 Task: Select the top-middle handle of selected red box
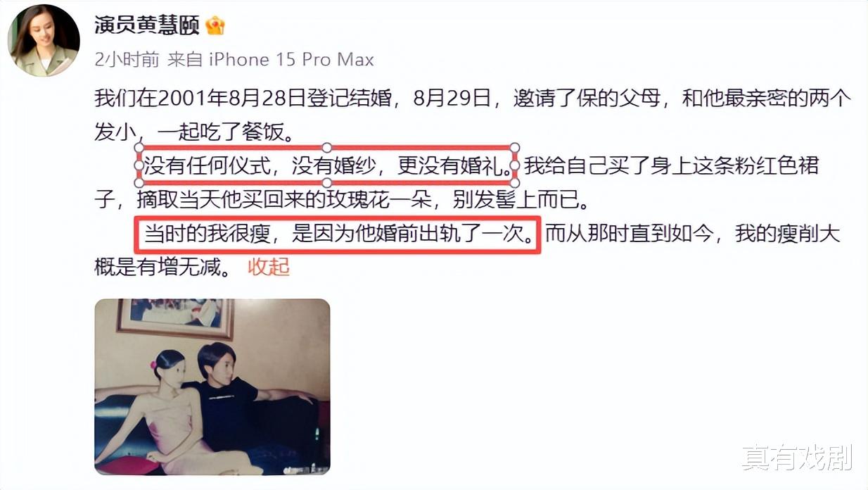click(326, 148)
